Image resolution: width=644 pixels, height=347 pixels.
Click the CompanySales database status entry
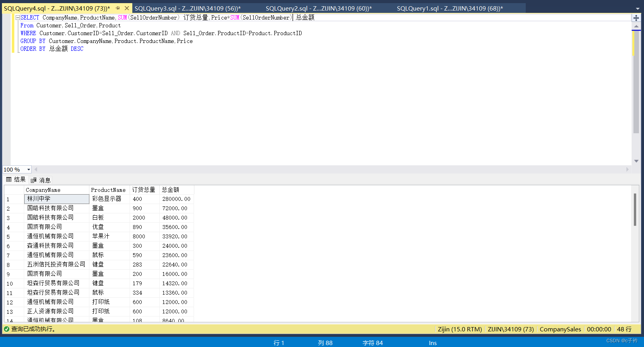pyautogui.click(x=560, y=329)
